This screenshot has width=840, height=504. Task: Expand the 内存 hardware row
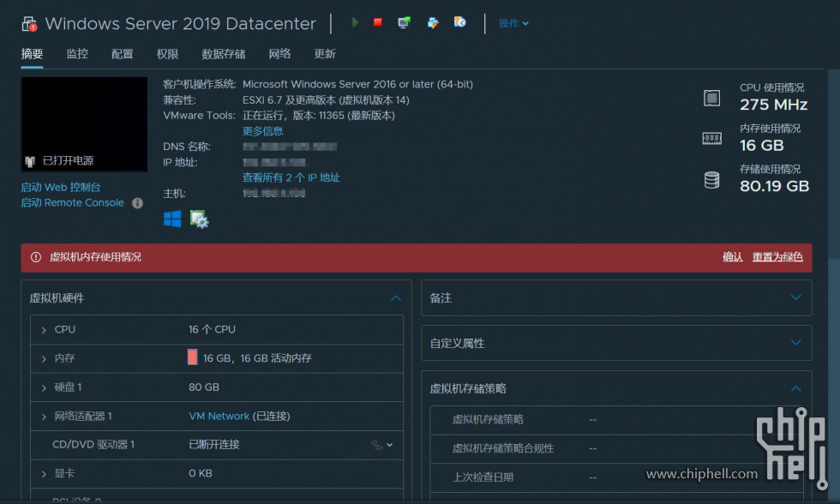[44, 359]
